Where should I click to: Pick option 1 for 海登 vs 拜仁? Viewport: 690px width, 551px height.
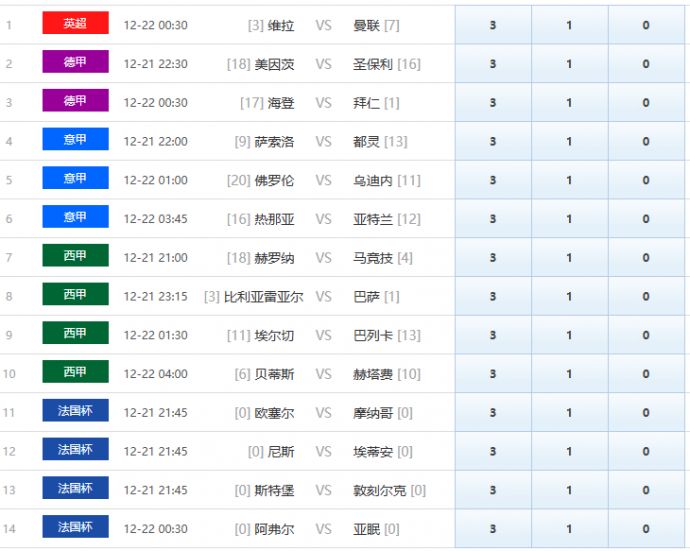click(x=569, y=103)
